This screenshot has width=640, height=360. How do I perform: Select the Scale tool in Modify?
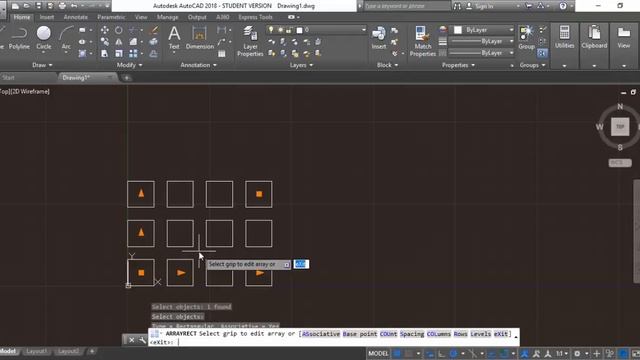[x=118, y=53]
